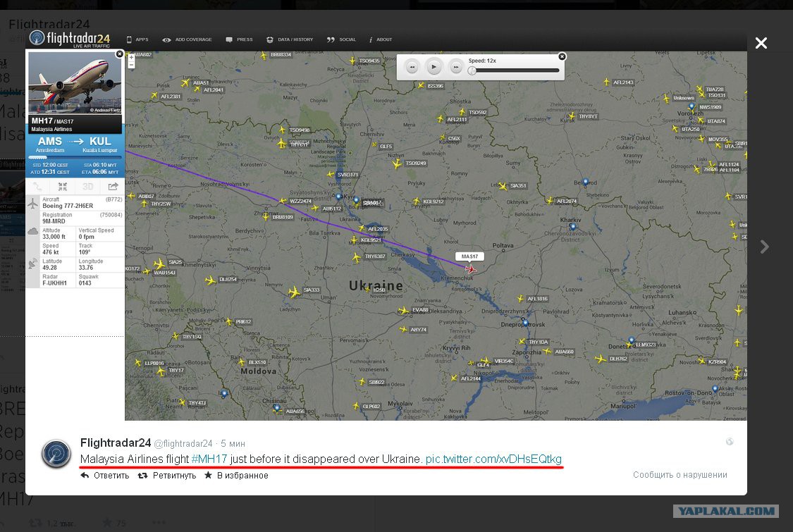Select aircraft DLH762 on map

(601, 359)
